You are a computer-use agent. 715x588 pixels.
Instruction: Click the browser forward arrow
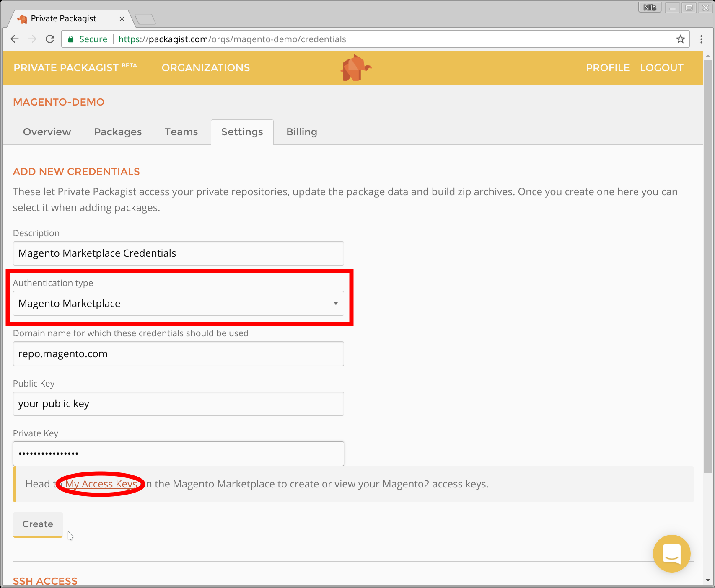point(32,39)
